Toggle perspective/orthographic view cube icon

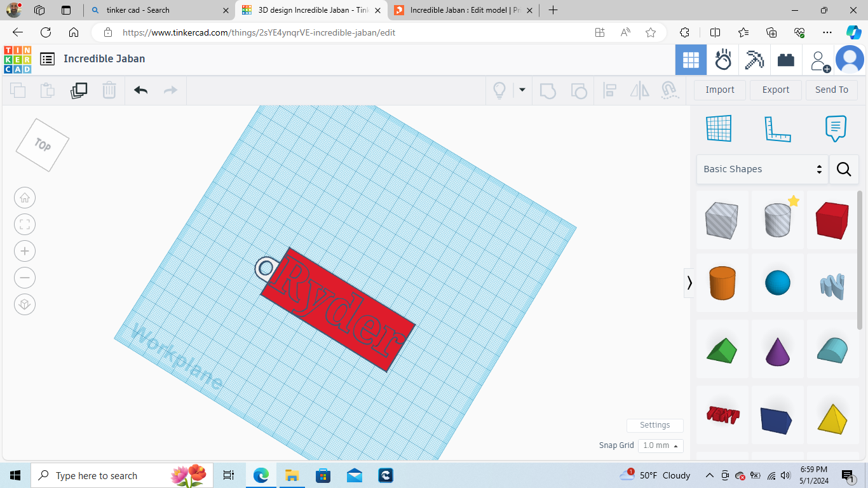25,304
